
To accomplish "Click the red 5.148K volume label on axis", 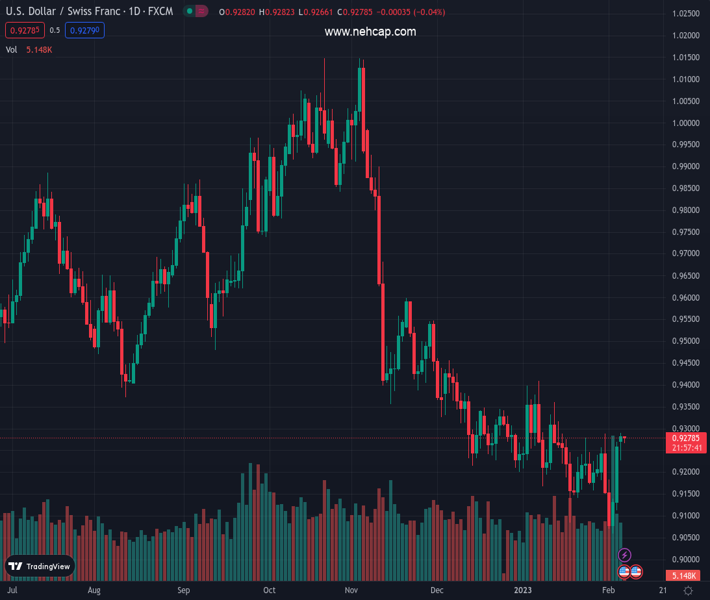I will click(685, 576).
